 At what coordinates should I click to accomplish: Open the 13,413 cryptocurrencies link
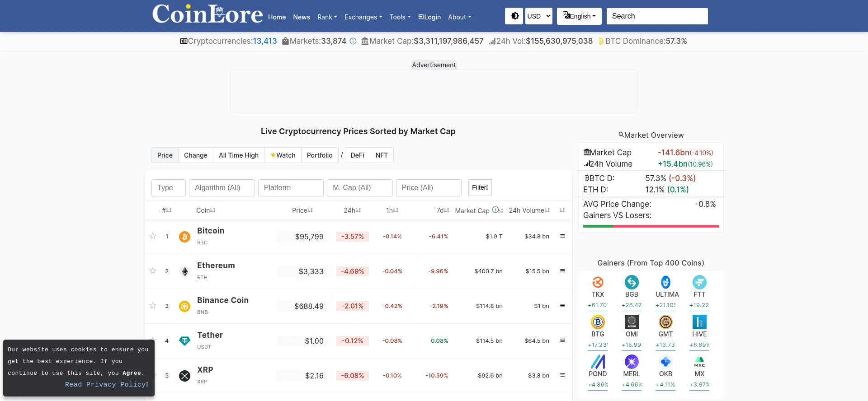265,41
